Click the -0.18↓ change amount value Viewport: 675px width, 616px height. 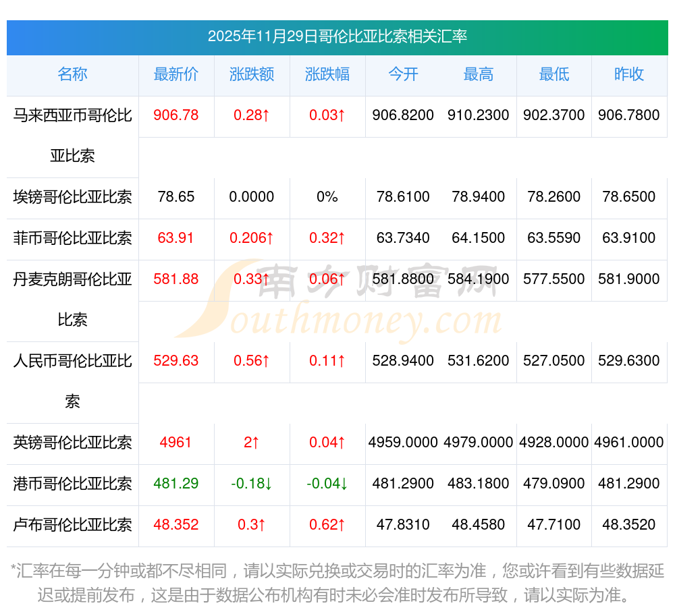pyautogui.click(x=252, y=484)
